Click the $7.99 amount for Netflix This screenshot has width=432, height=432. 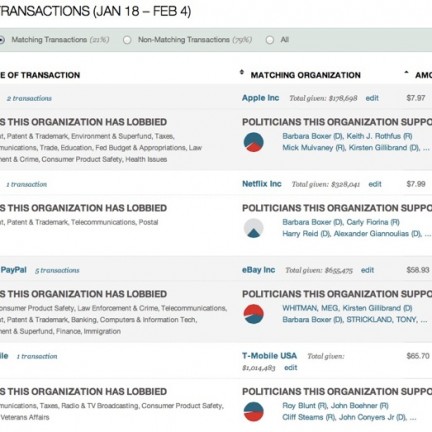point(416,184)
